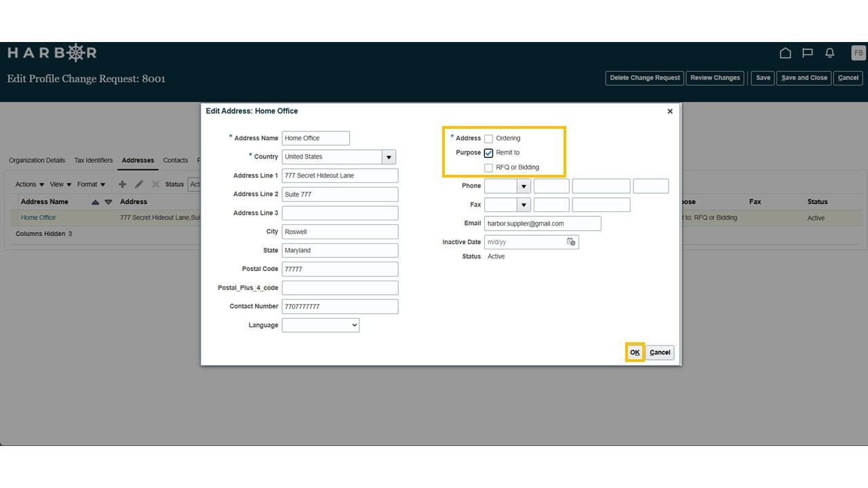This screenshot has height=488, width=868.
Task: Click the edit pencil icon in toolbar
Action: tap(139, 184)
